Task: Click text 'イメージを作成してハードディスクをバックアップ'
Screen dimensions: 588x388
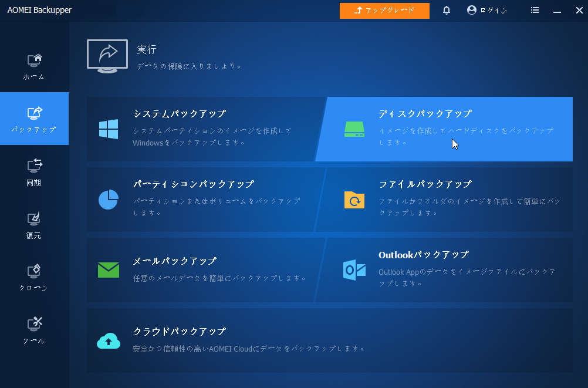Action: [x=466, y=131]
